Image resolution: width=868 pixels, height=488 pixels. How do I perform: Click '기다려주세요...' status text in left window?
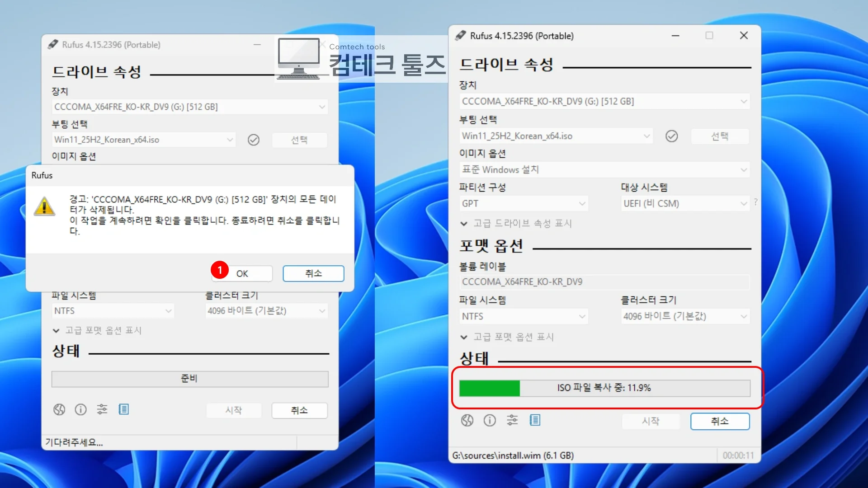click(x=74, y=442)
